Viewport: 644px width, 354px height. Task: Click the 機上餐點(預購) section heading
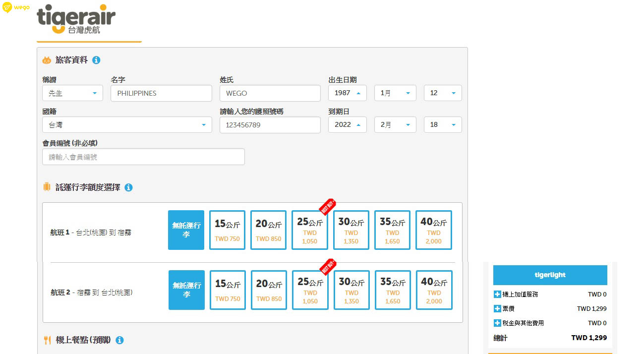coord(83,340)
